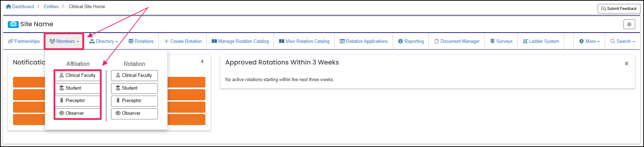Click Rotation Observer button
This screenshot has height=147, width=644.
click(x=134, y=114)
